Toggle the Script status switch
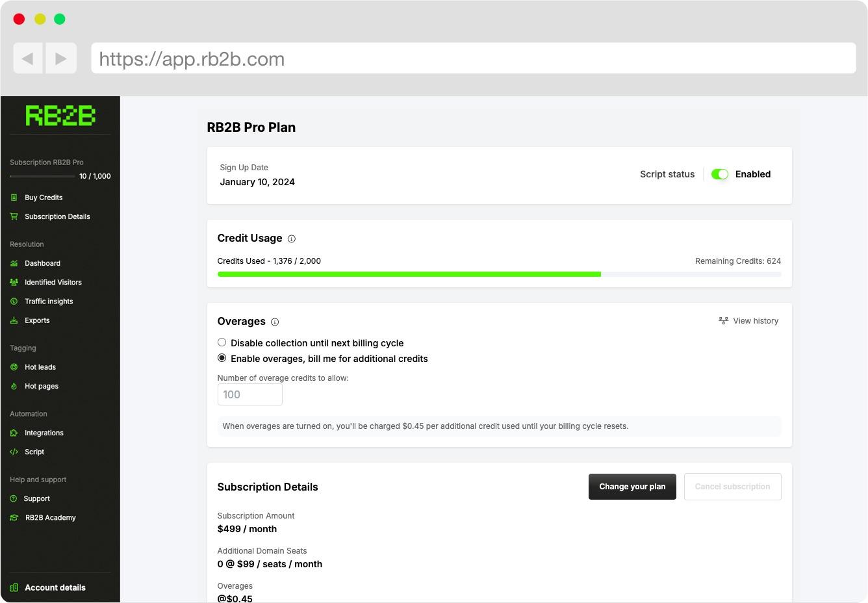 [720, 174]
